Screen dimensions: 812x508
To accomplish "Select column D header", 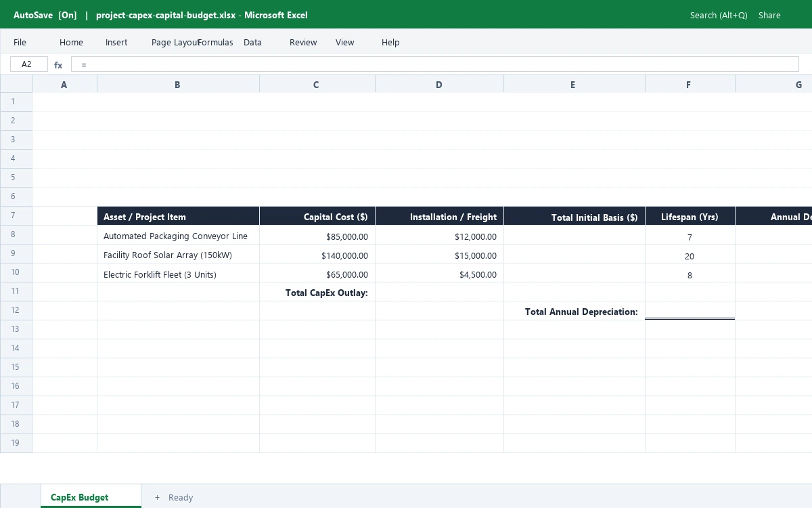I will (x=439, y=84).
